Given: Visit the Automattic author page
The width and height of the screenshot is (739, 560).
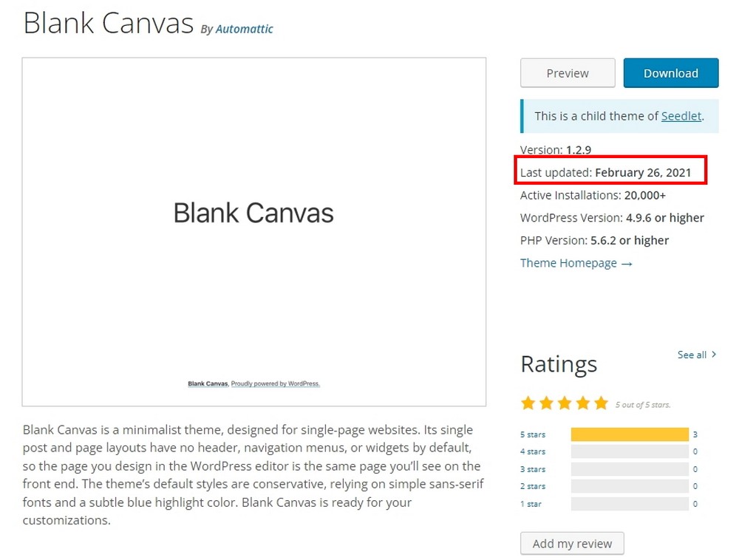Looking at the screenshot, I should (244, 30).
